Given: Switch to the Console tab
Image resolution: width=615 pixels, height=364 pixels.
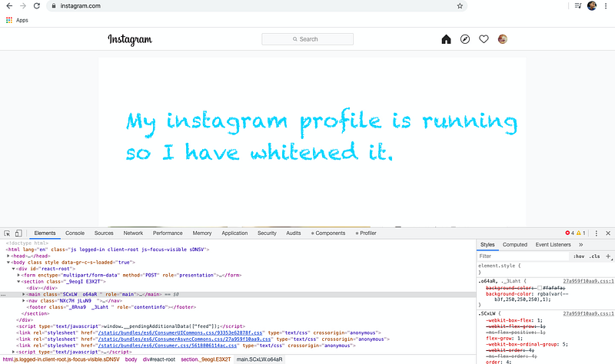Looking at the screenshot, I should click(x=75, y=233).
